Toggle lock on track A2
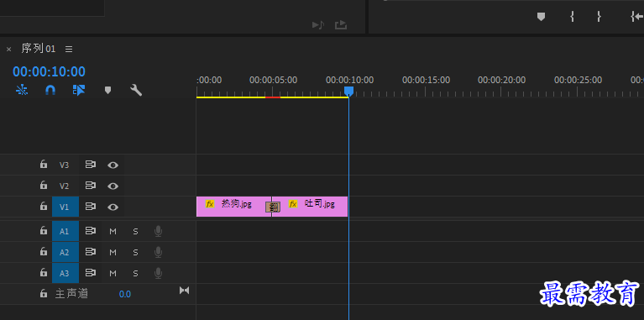The width and height of the screenshot is (644, 320). click(43, 251)
